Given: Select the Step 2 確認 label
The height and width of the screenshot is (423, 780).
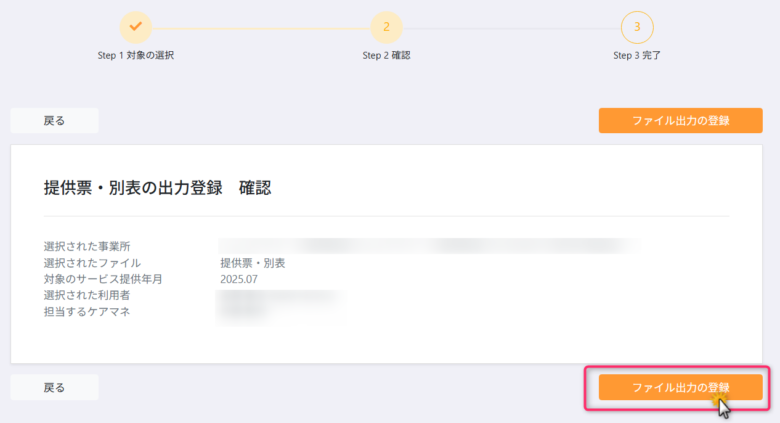Looking at the screenshot, I should coord(387,55).
